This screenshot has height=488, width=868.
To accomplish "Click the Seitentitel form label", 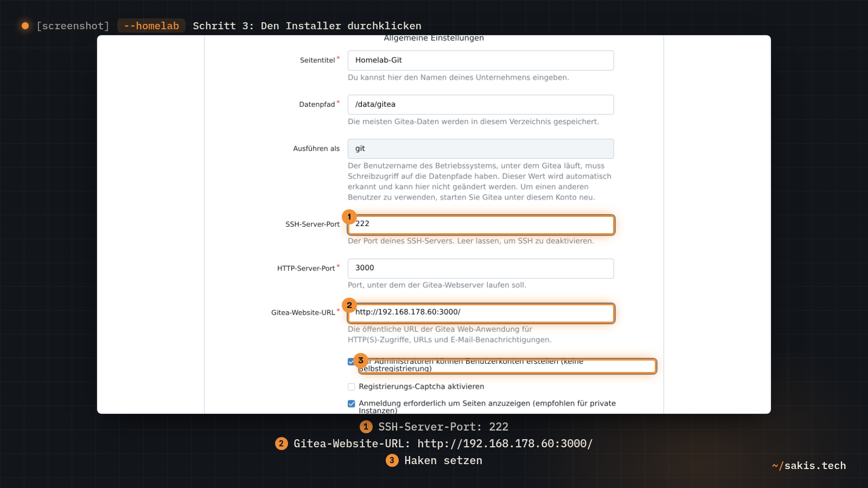I will point(317,60).
